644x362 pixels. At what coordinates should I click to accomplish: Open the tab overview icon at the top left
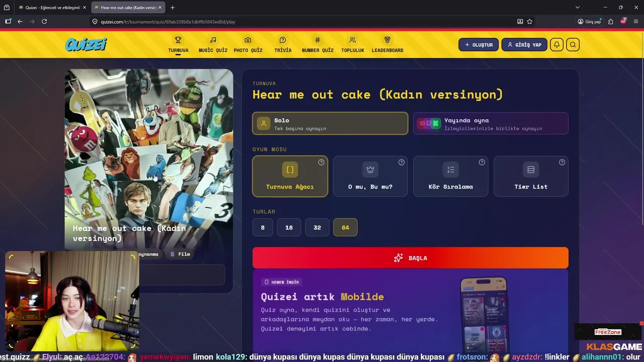(x=7, y=8)
